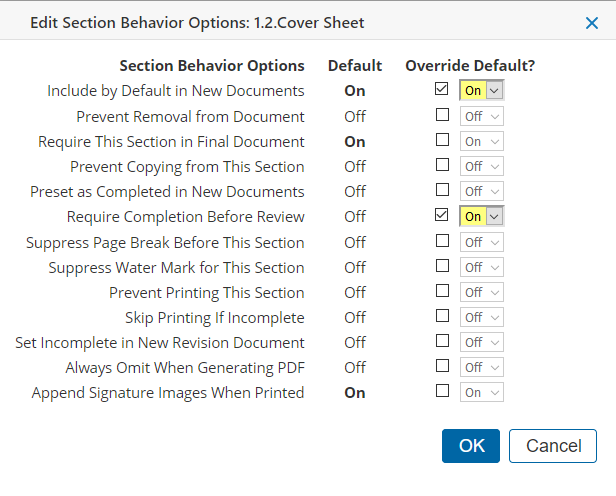Enable override for Always Omit When Generating PDF

pyautogui.click(x=442, y=367)
